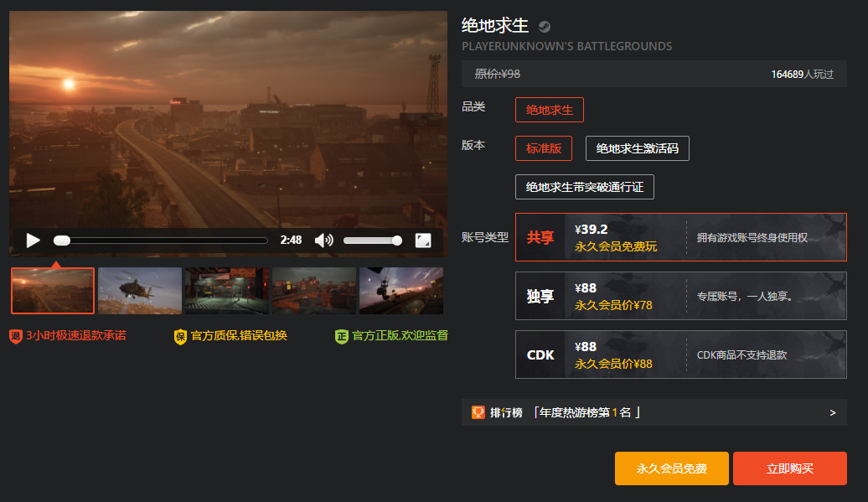Click the yellow guarantee shield icon
868x502 pixels.
coord(180,336)
